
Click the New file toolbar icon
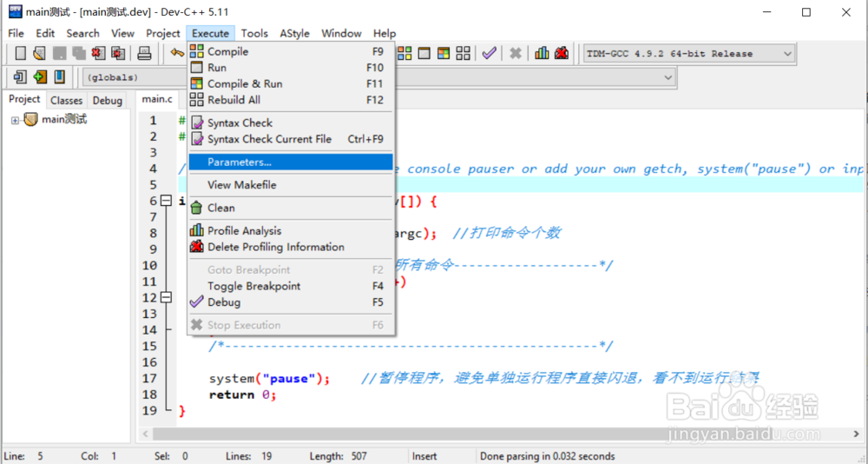click(x=21, y=53)
